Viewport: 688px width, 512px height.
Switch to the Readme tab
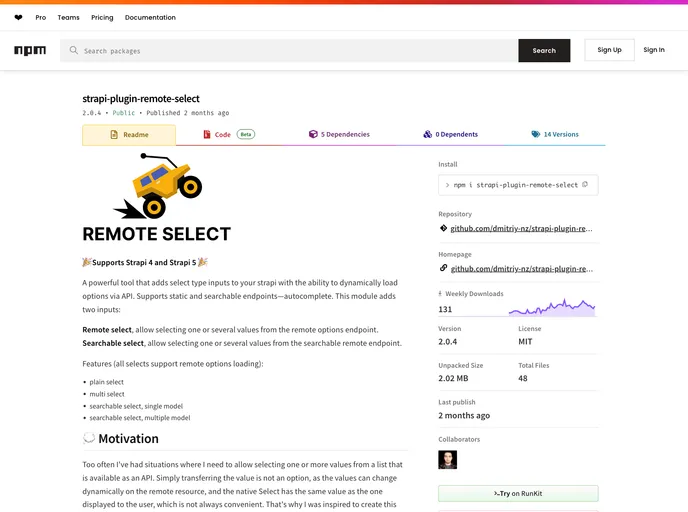tap(129, 135)
